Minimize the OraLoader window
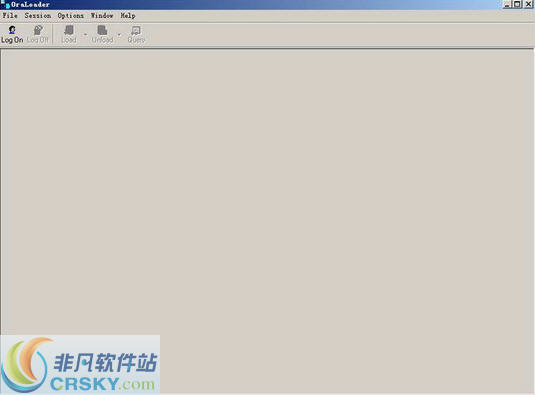The height and width of the screenshot is (395, 535). pyautogui.click(x=507, y=4)
